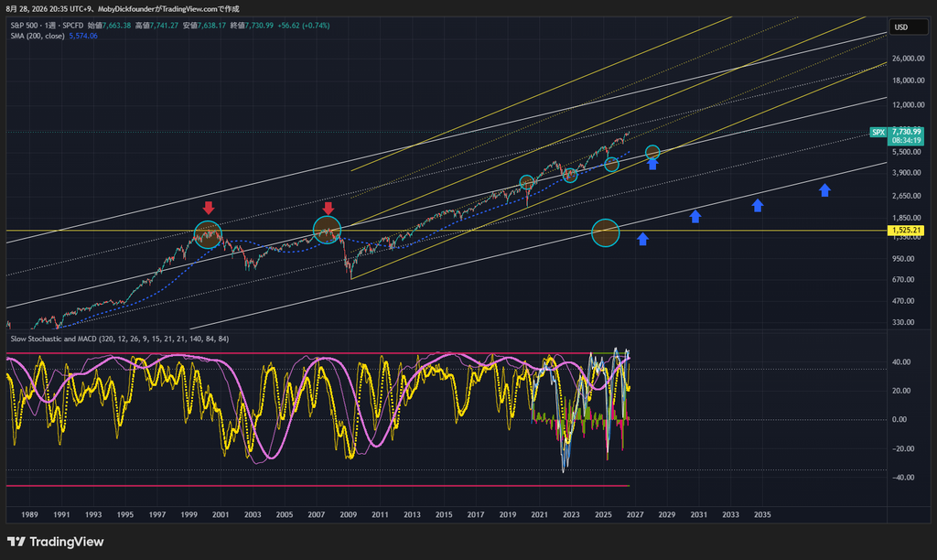Viewport: 937px width, 560px height.
Task: Click the SPX last price label 7,730.99
Action: [x=906, y=132]
